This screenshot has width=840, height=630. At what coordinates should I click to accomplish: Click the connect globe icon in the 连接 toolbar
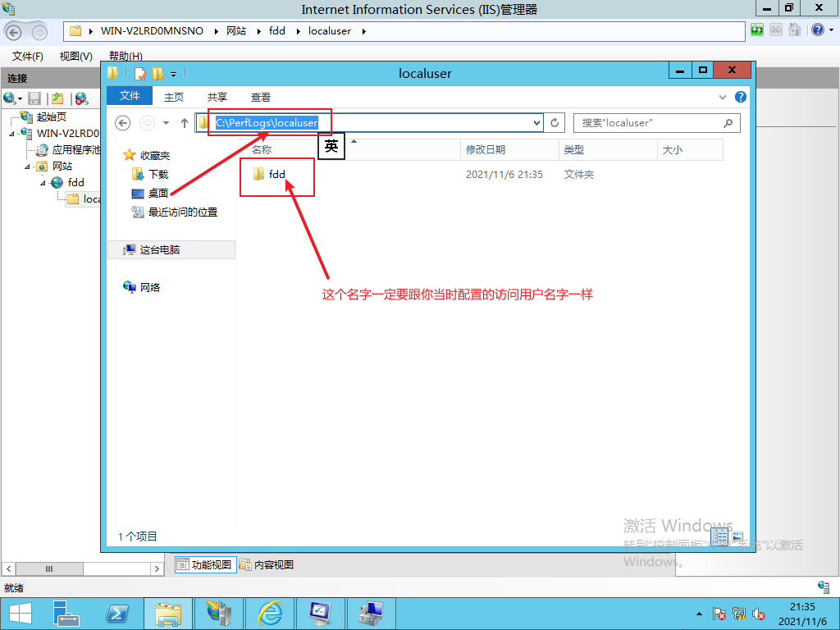9,98
